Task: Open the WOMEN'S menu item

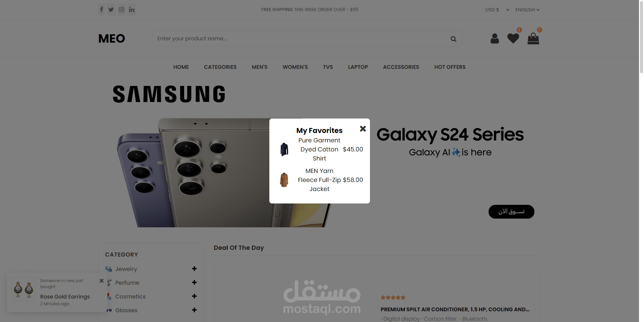Action: (295, 67)
